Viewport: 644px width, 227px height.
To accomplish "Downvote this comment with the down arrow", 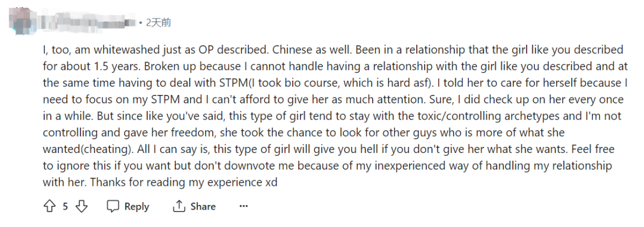I will click(82, 206).
